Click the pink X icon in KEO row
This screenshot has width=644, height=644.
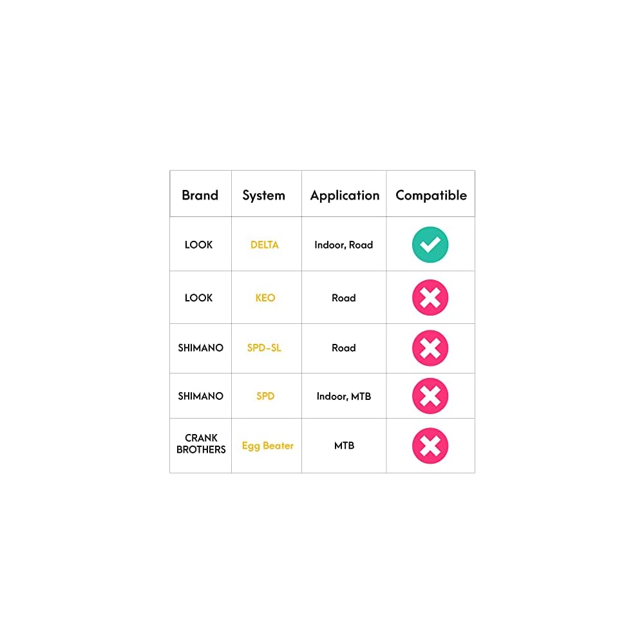click(x=430, y=298)
